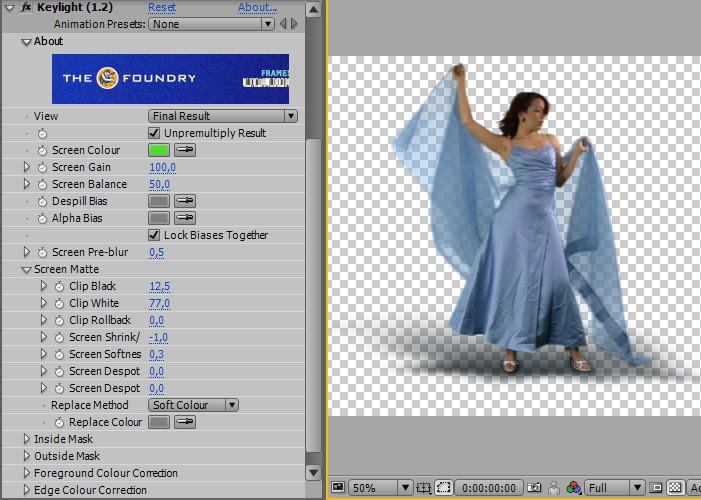Show channel and colour management icon
The height and width of the screenshot is (500, 701).
click(x=574, y=487)
